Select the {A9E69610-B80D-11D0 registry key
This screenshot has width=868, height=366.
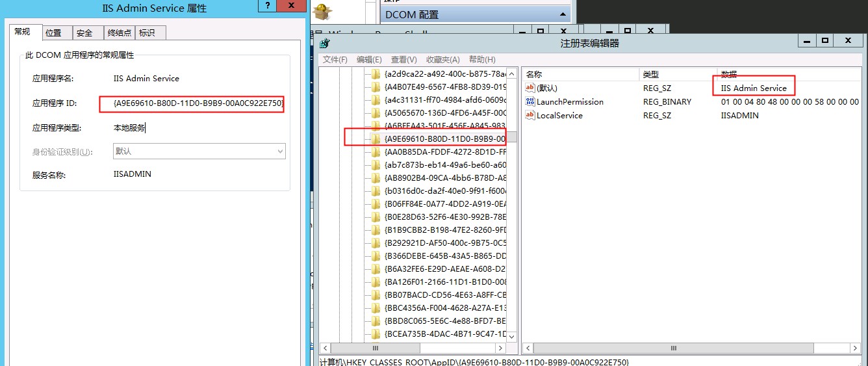(x=444, y=138)
